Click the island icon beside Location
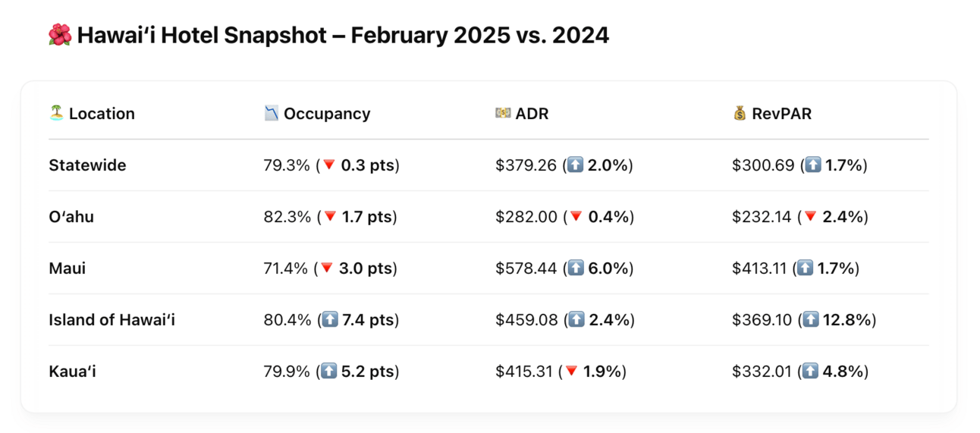980x433 pixels. [56, 114]
